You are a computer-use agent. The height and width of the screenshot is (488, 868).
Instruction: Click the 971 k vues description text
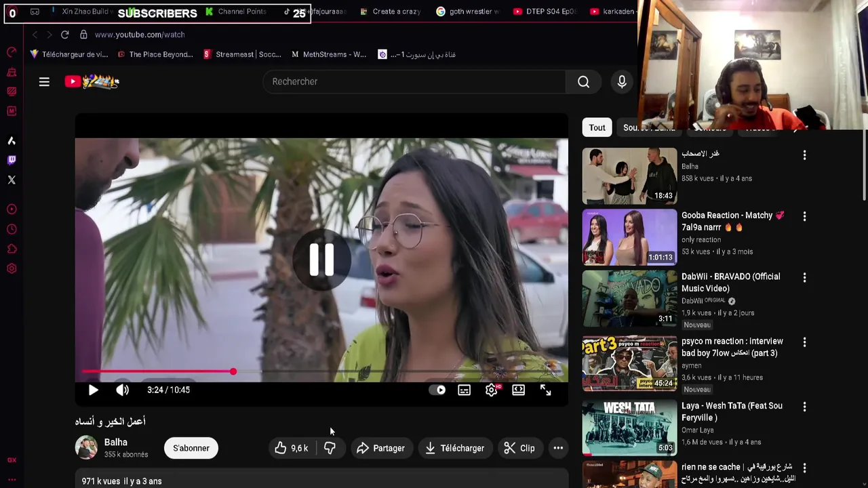[122, 481]
